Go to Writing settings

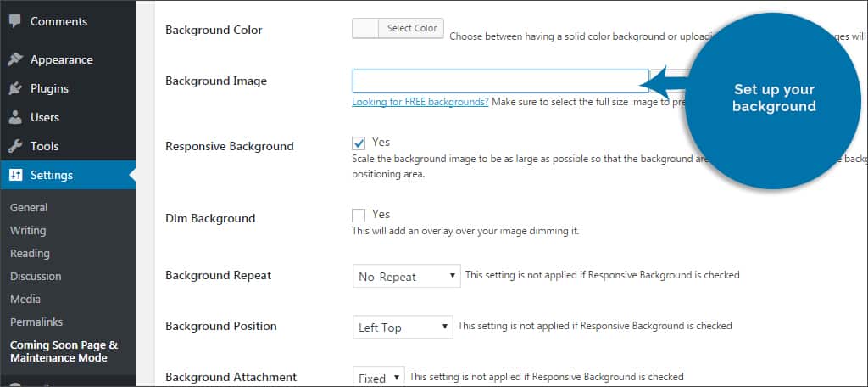pyautogui.click(x=28, y=230)
